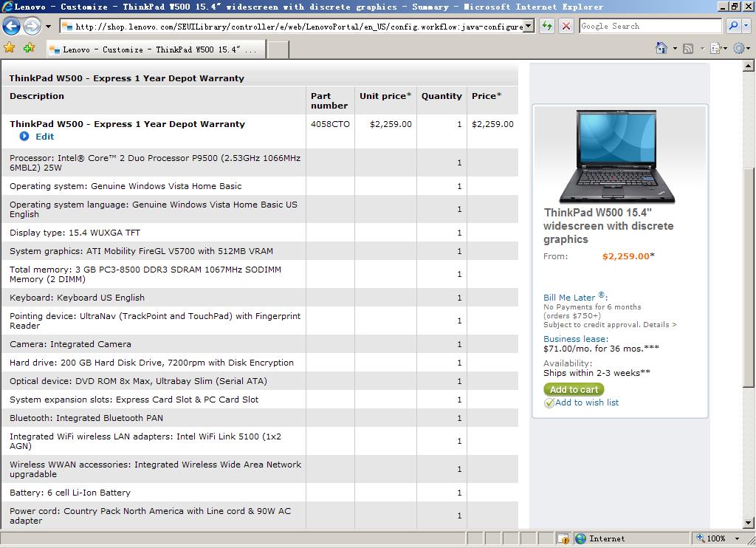Click the Google Search input box
The width and height of the screenshot is (756, 548).
[650, 26]
